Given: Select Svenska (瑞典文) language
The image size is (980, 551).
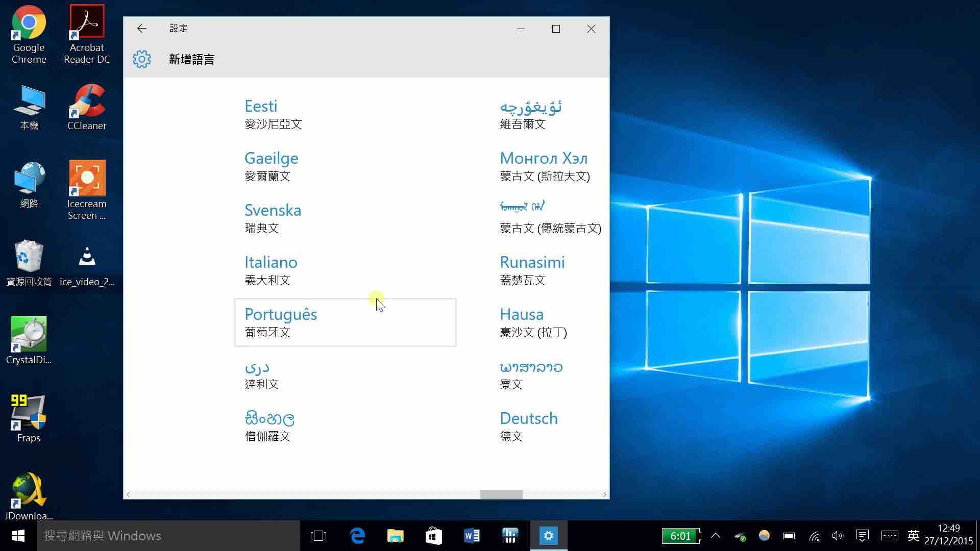Looking at the screenshot, I should tap(273, 217).
